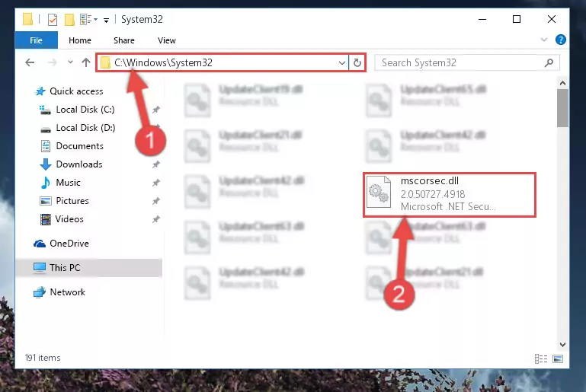Open the Help question mark icon
This screenshot has width=586, height=392.
coord(560,40)
